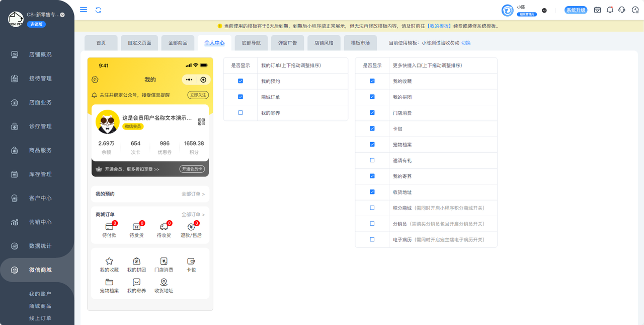
Task: Expand 全部订单 in the 我的预约 preview card
Action: (x=193, y=194)
